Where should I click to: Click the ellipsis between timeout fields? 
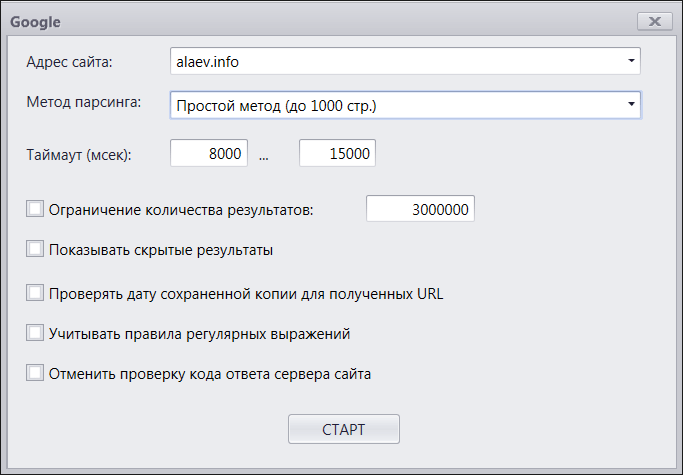[264, 155]
